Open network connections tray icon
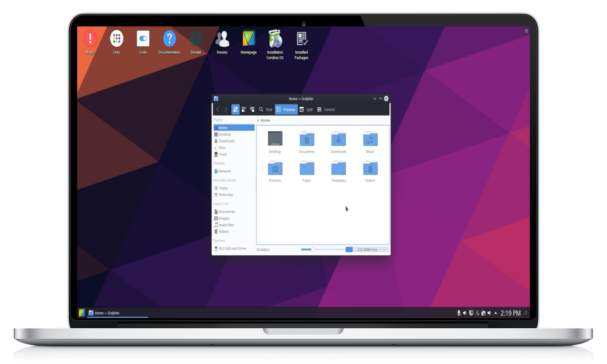607x364 pixels. [471, 313]
